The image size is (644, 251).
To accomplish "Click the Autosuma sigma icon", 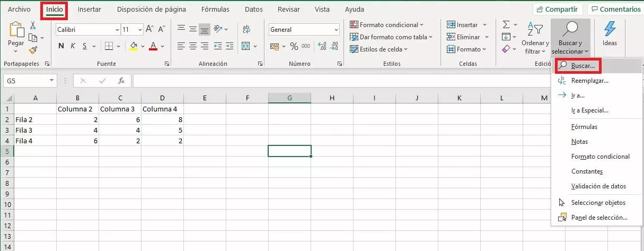I will 506,25.
